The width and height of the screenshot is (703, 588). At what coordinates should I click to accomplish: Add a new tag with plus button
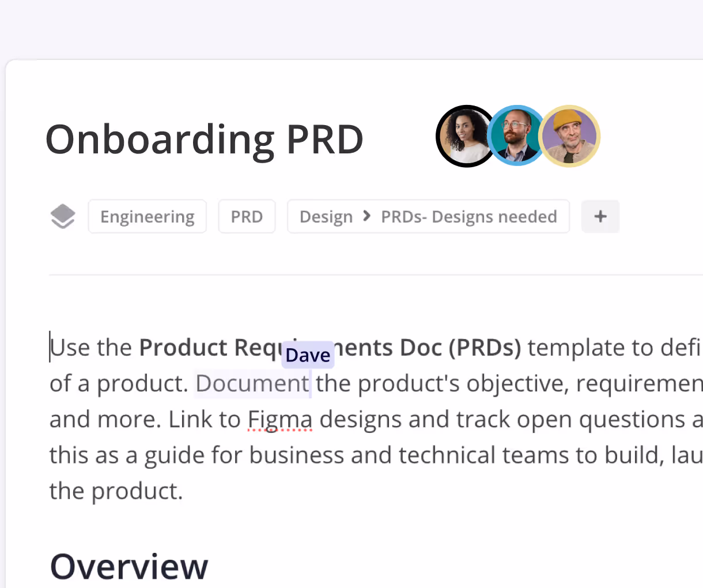coord(600,216)
